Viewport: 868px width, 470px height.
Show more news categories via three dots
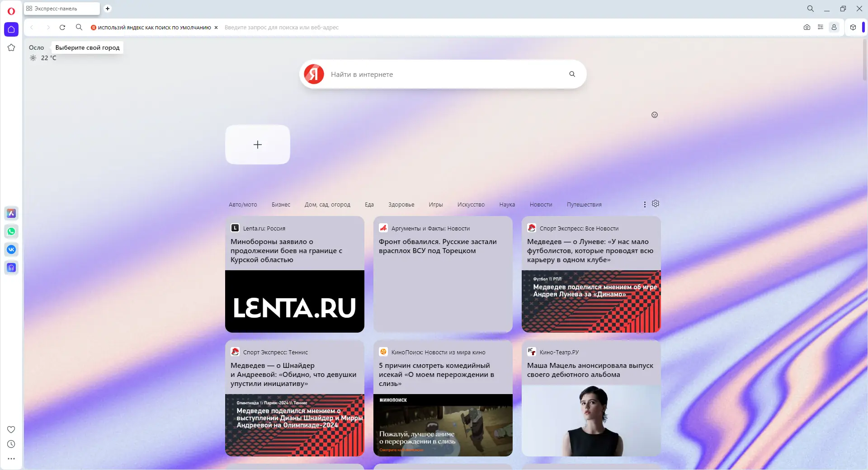click(645, 204)
